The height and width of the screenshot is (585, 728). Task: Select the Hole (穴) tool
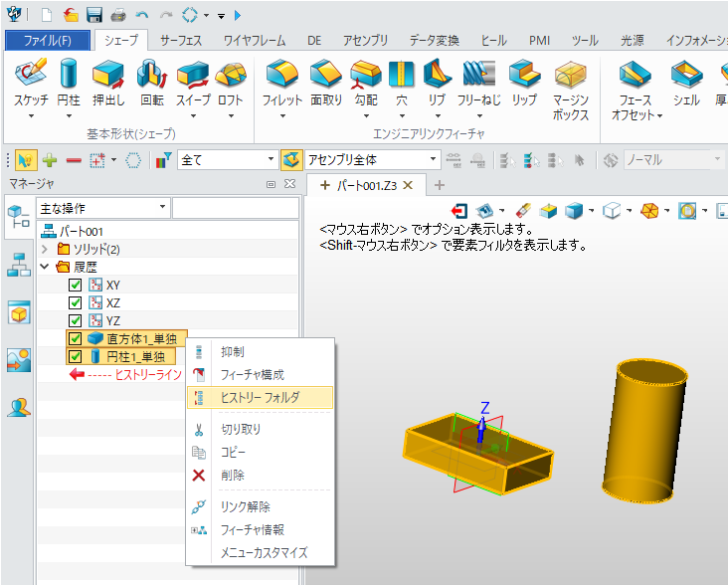[402, 83]
